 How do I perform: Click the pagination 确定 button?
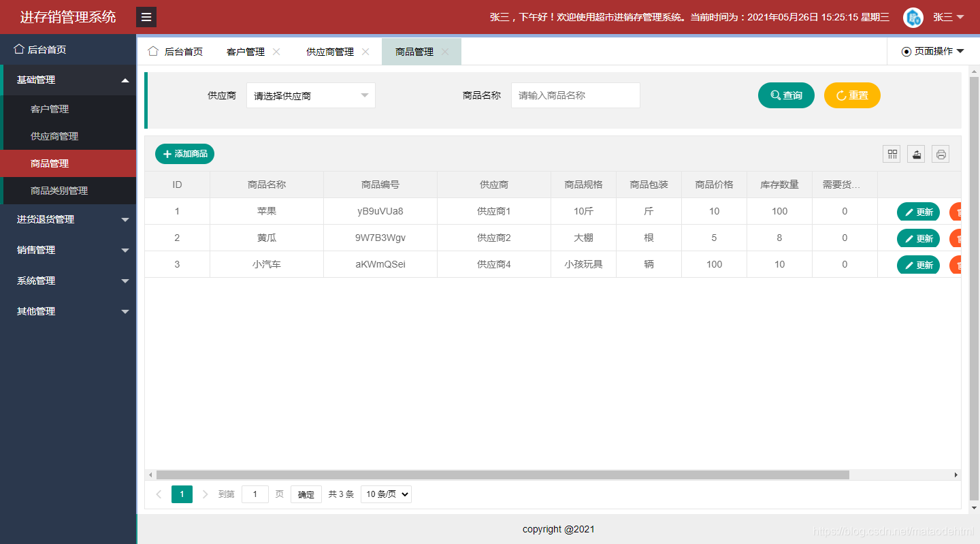tap(306, 494)
